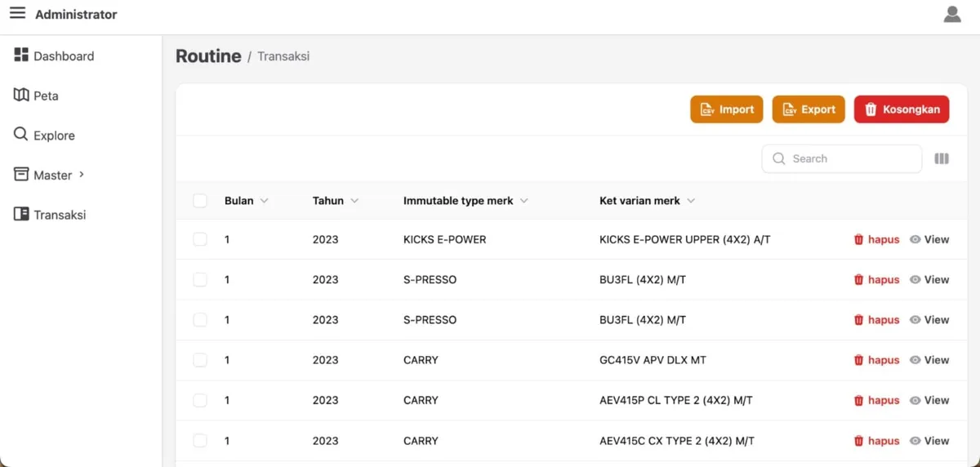This screenshot has width=980, height=467.
Task: Focus the Search input field
Action: 842,158
